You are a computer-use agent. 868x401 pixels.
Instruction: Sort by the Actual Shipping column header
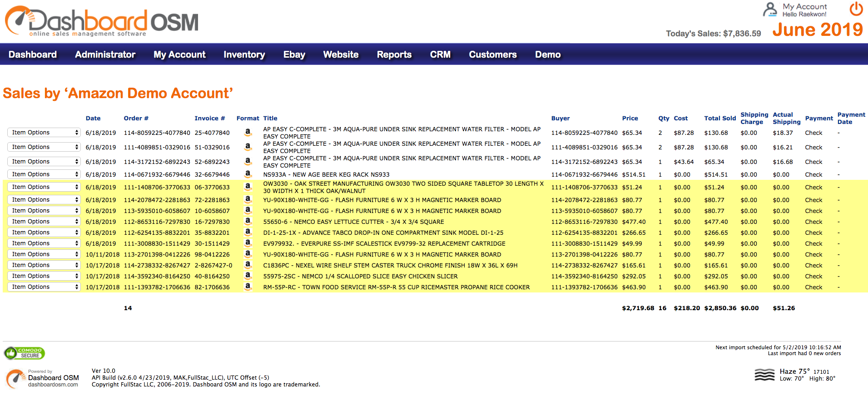pos(787,118)
